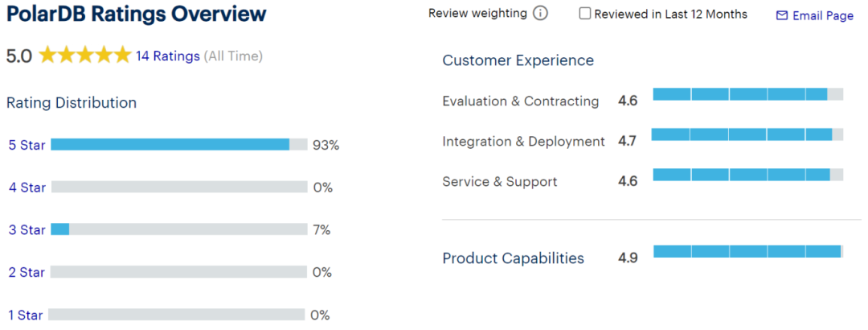Click the 4 Star distribution bar
Viewport: 868px width, 330px height.
point(178,188)
